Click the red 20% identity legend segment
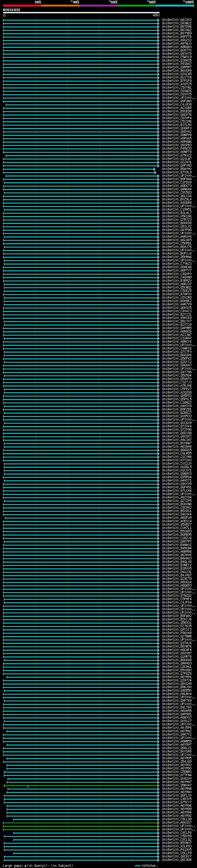Screen dimensions: 197x868 point(22,6)
